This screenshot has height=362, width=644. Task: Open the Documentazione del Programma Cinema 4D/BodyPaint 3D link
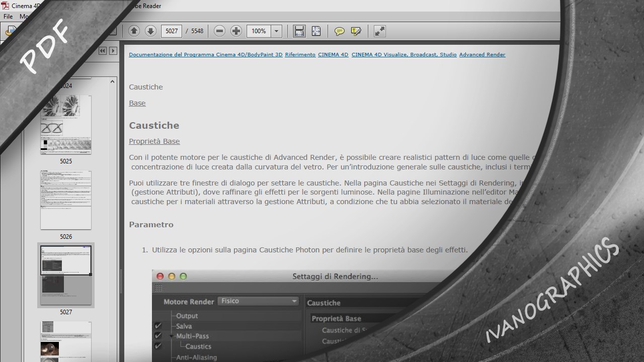click(x=206, y=55)
